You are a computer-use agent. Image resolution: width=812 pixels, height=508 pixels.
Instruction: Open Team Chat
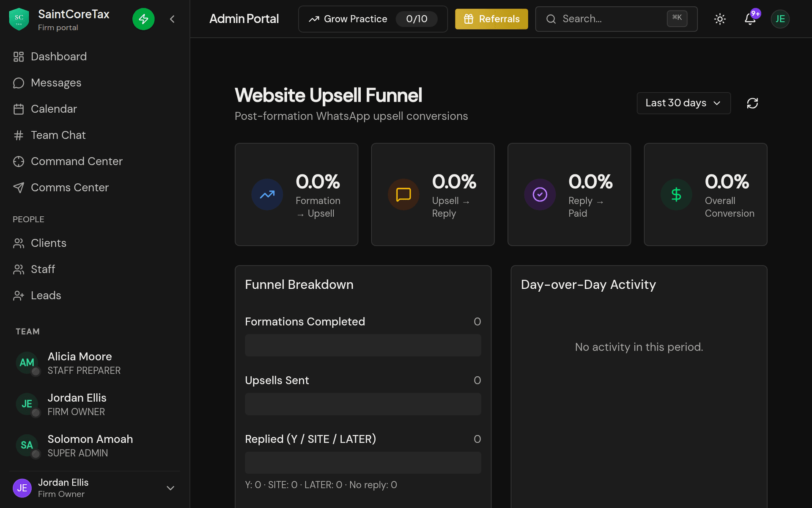pyautogui.click(x=95, y=135)
